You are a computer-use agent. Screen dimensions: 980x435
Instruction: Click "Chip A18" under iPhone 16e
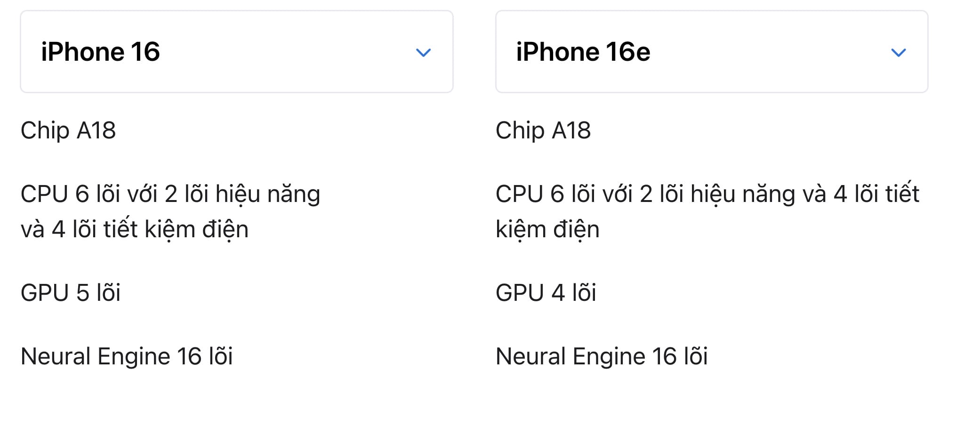[543, 130]
